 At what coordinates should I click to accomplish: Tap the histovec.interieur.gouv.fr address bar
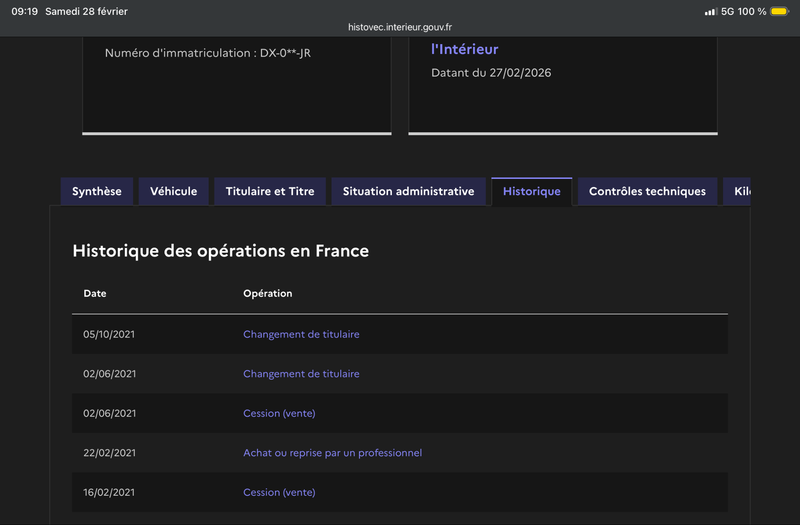point(400,28)
